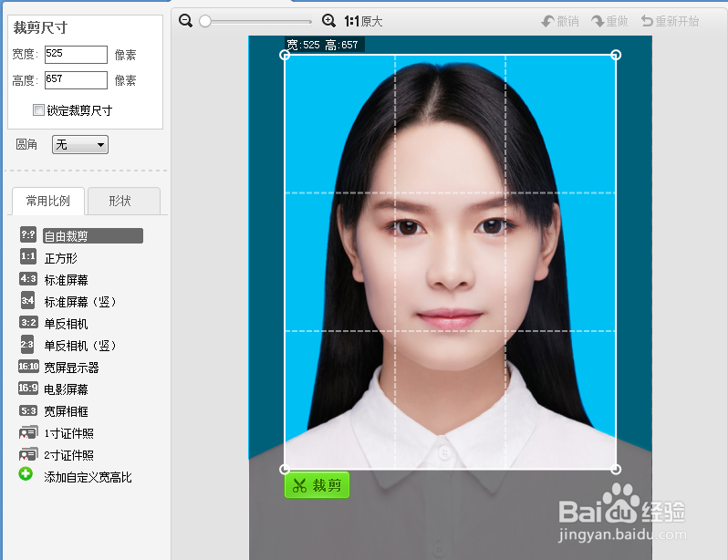Screen dimensions: 728x560
Task: Select the 宽屏相框 ratio label
Action: [x=67, y=411]
